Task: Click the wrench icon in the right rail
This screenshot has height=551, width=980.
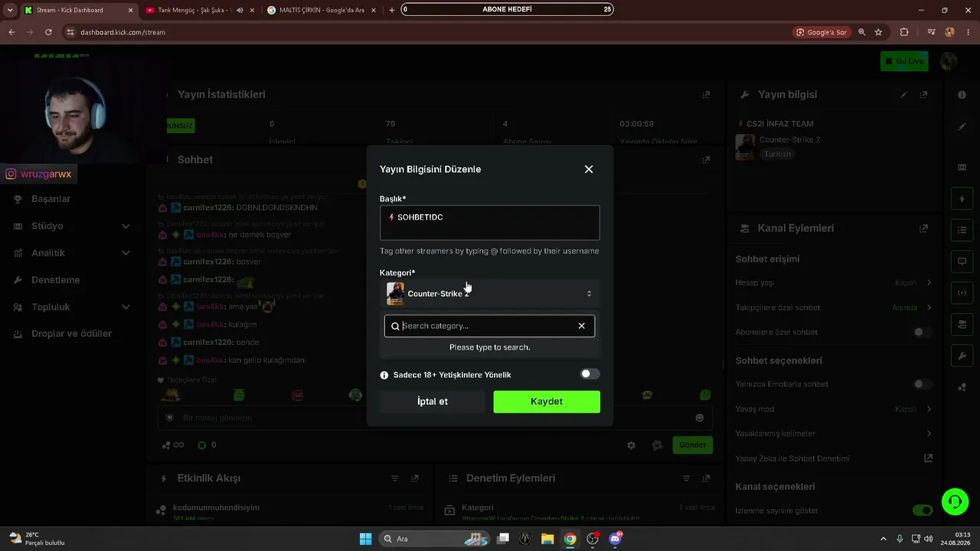Action: pyautogui.click(x=962, y=356)
